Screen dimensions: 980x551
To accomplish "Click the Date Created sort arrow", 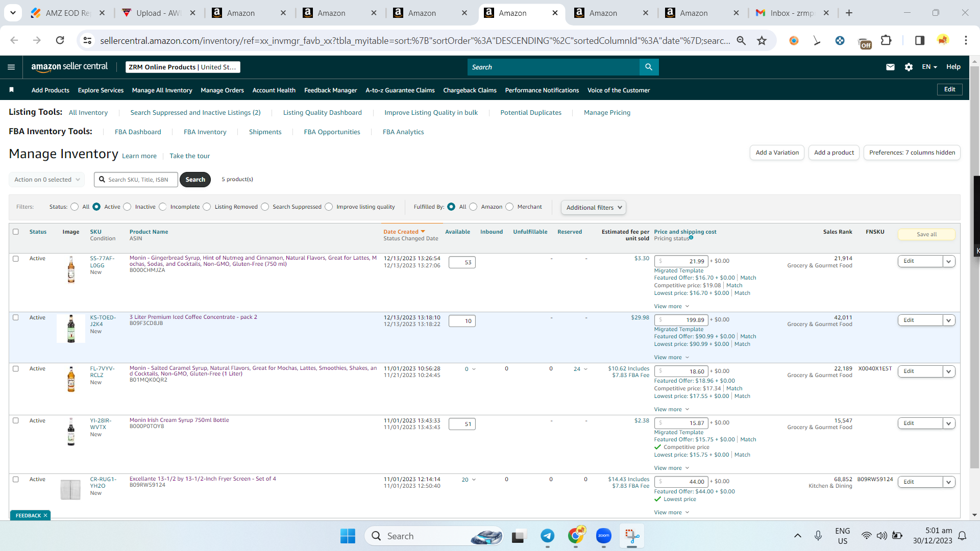I will (423, 232).
